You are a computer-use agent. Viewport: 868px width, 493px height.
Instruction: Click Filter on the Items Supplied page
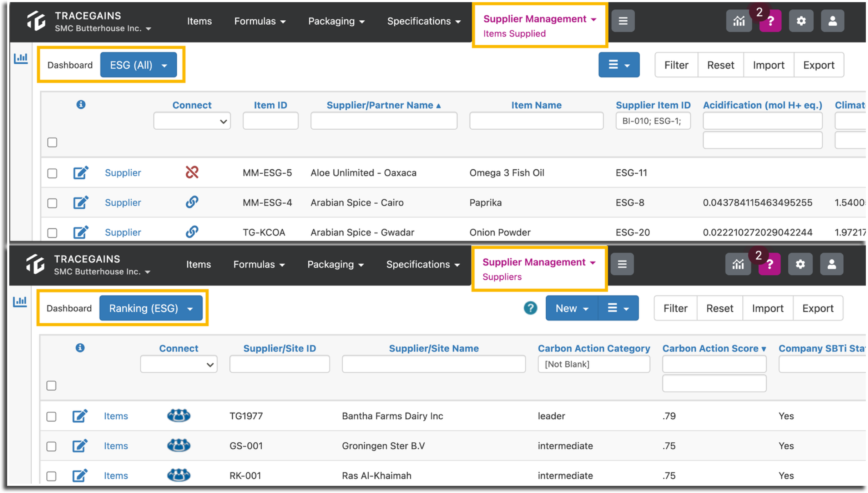[676, 65]
